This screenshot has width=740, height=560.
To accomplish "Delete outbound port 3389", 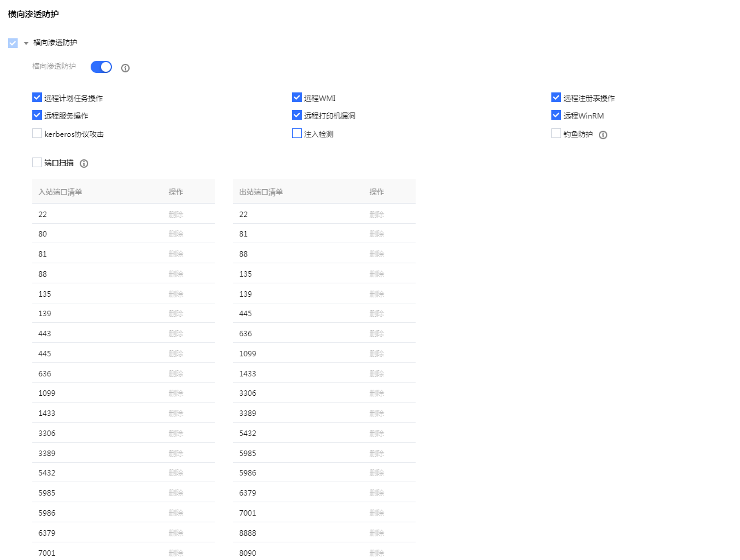I will [x=377, y=413].
